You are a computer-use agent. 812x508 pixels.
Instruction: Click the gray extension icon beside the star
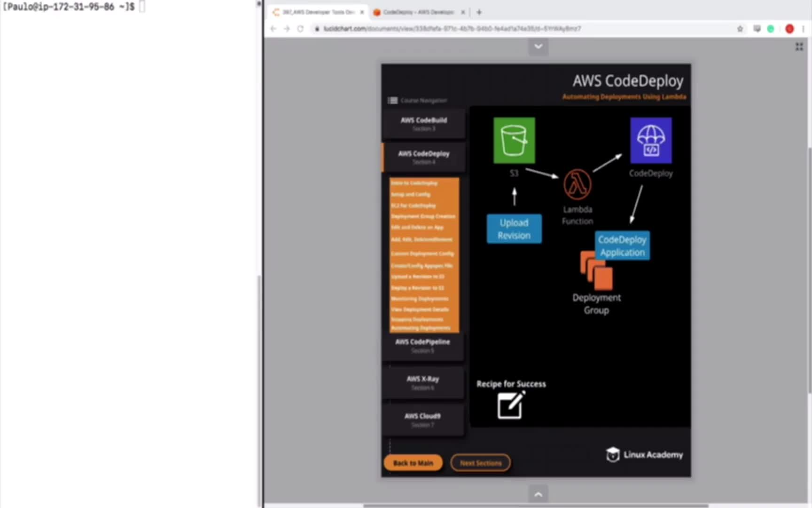tap(757, 29)
